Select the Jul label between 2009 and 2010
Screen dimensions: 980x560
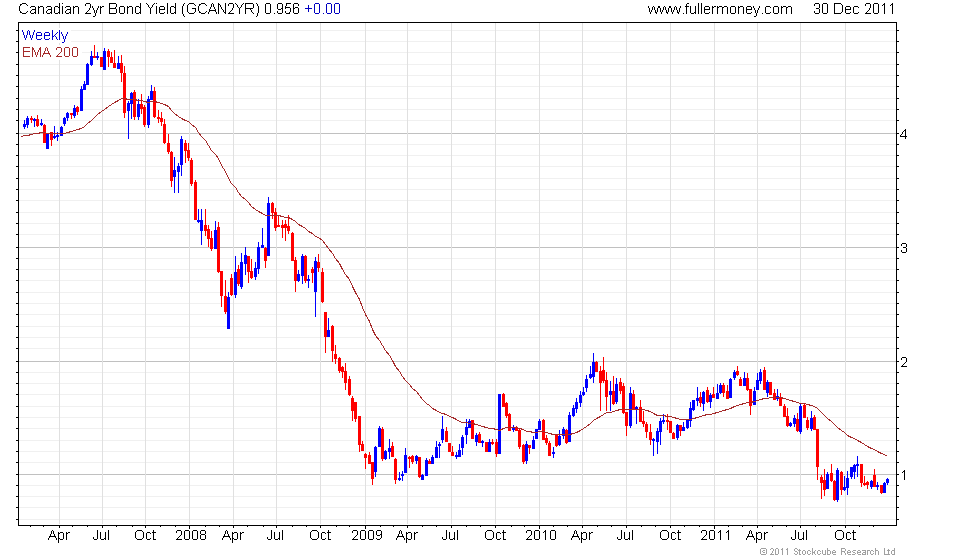click(x=450, y=535)
